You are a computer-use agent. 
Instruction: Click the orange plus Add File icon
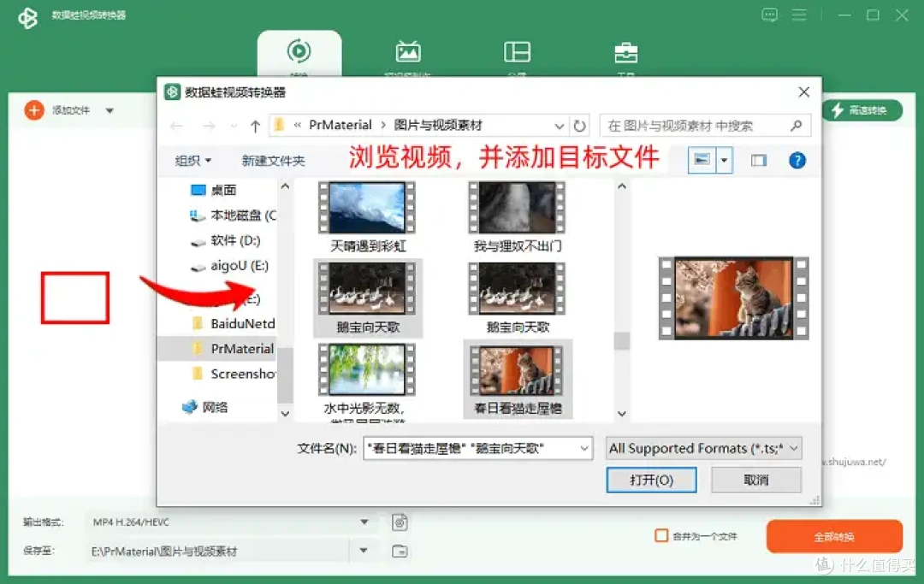coord(34,110)
